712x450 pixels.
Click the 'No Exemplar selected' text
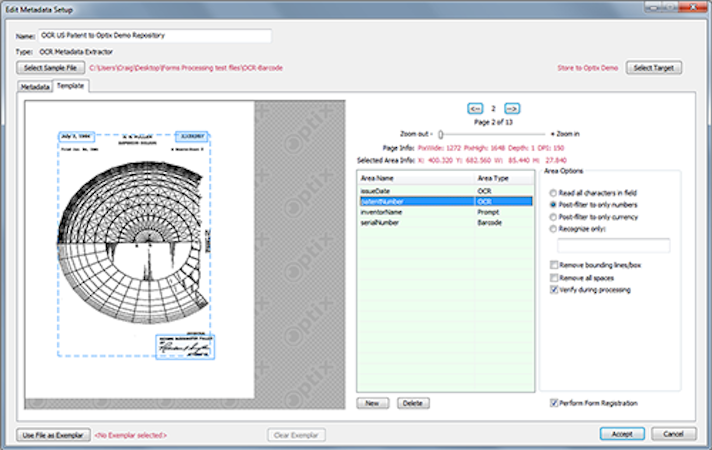click(131, 435)
